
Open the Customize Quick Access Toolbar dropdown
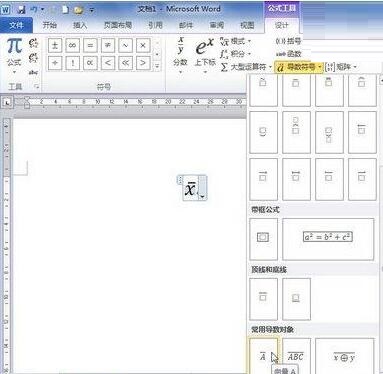92,10
